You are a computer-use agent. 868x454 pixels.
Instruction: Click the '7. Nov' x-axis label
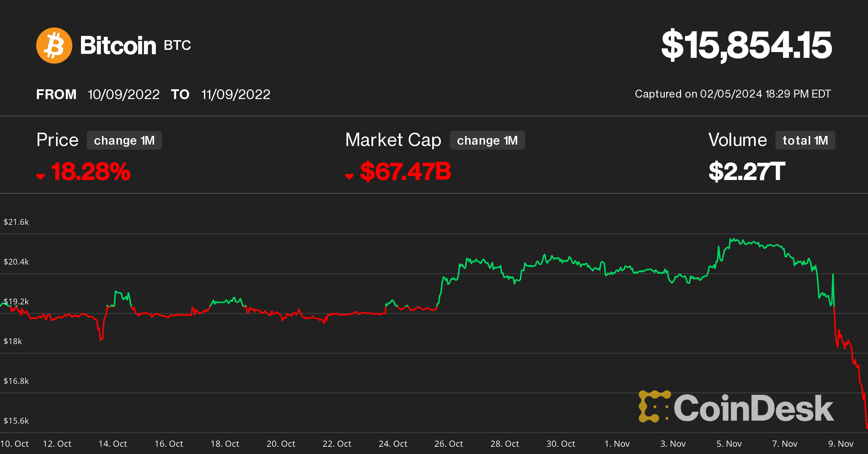[785, 444]
